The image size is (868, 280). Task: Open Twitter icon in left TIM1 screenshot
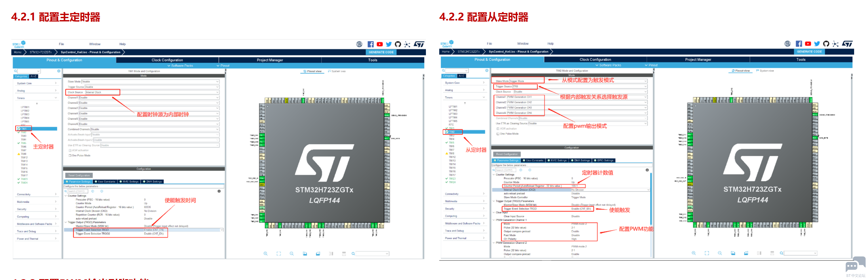tap(389, 44)
